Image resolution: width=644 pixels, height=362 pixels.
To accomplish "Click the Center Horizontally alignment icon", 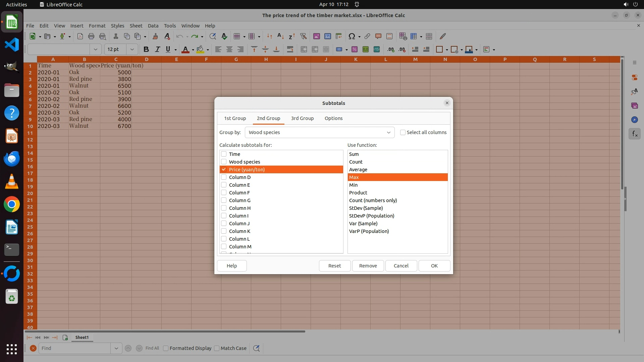I will [229, 50].
